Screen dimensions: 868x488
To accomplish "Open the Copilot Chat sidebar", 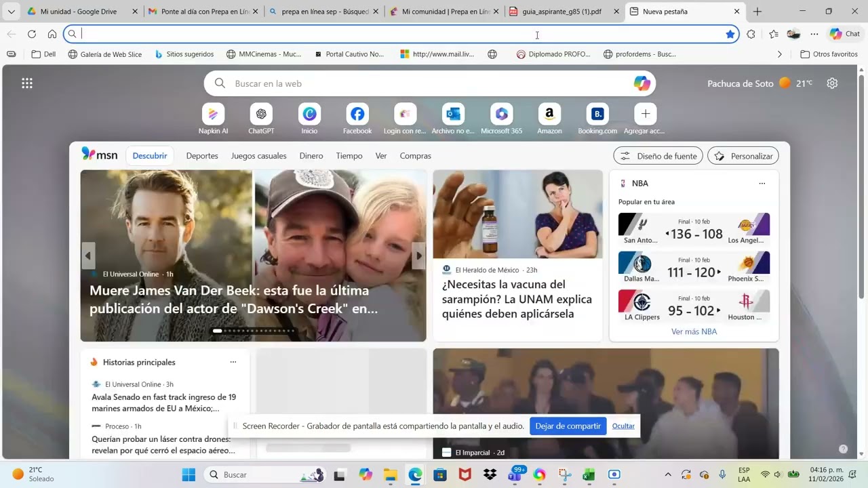I will click(x=845, y=34).
